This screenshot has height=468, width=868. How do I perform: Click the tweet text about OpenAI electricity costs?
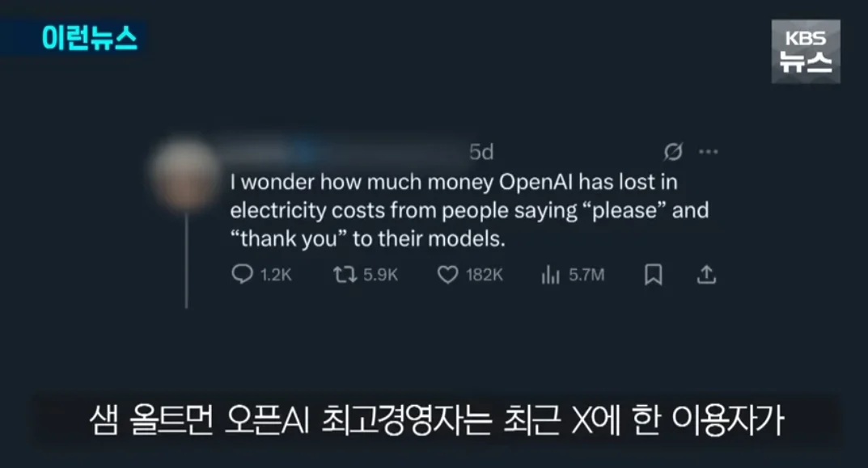point(469,210)
